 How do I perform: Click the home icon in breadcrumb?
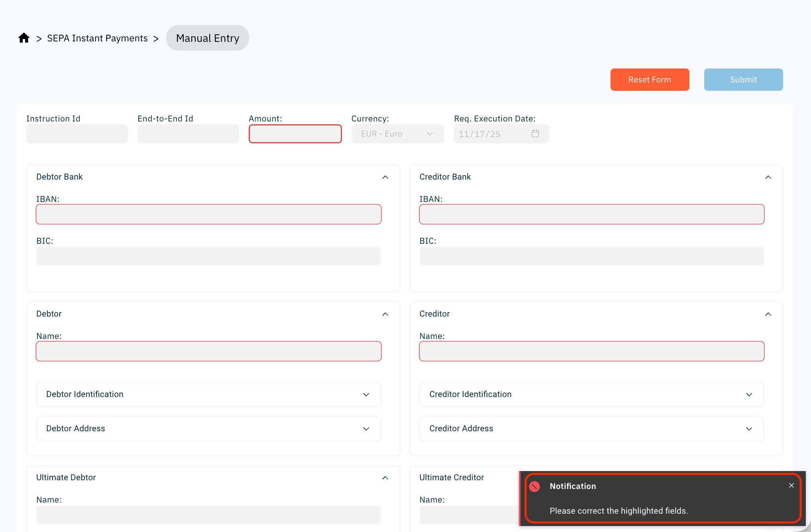(x=24, y=38)
